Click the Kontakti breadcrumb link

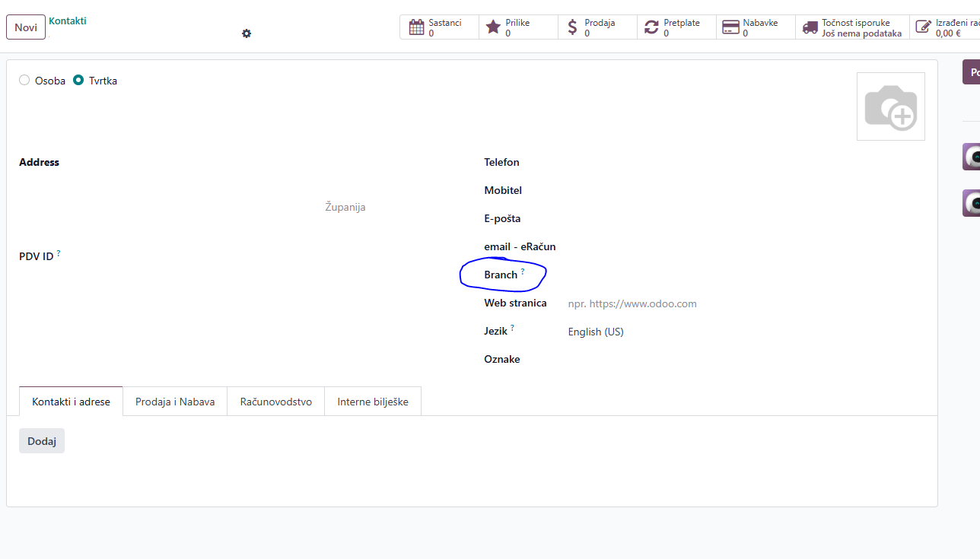tap(68, 21)
